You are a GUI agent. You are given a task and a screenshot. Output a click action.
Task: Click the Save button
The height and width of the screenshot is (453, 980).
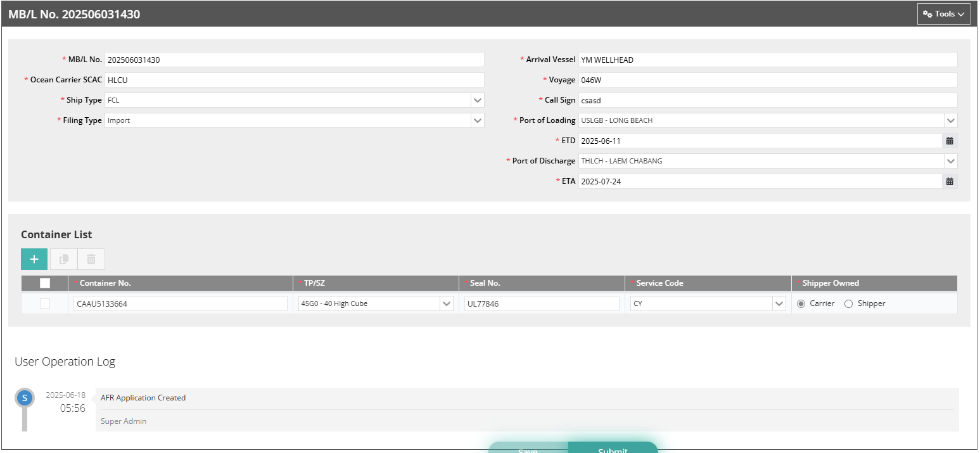tap(528, 449)
